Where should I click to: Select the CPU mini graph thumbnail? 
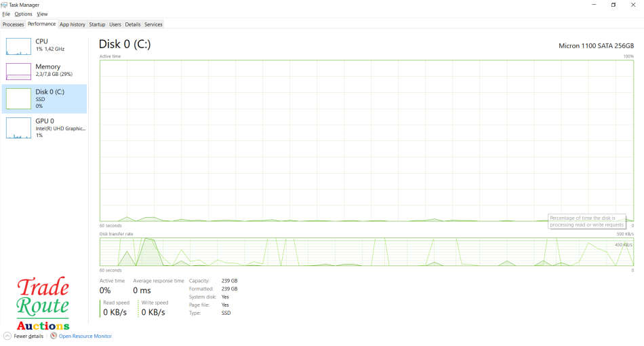[x=19, y=46]
